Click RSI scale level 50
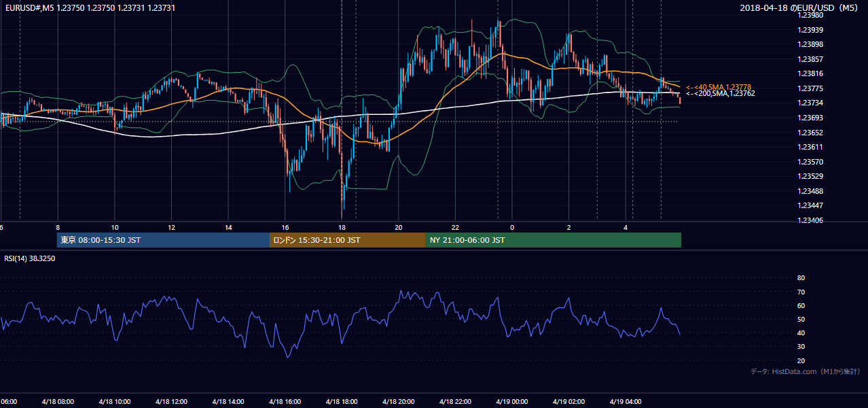 [x=801, y=319]
